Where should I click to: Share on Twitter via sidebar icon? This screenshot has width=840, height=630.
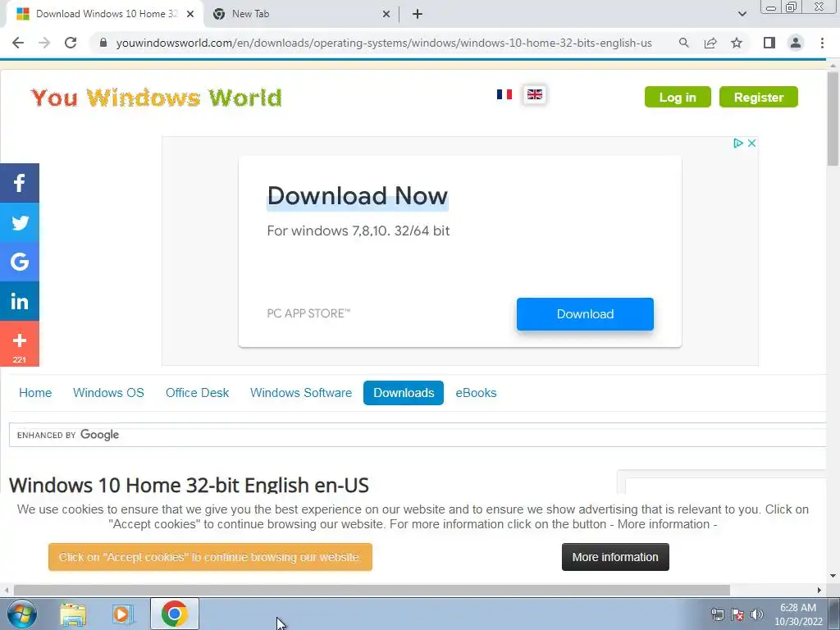pyautogui.click(x=20, y=222)
